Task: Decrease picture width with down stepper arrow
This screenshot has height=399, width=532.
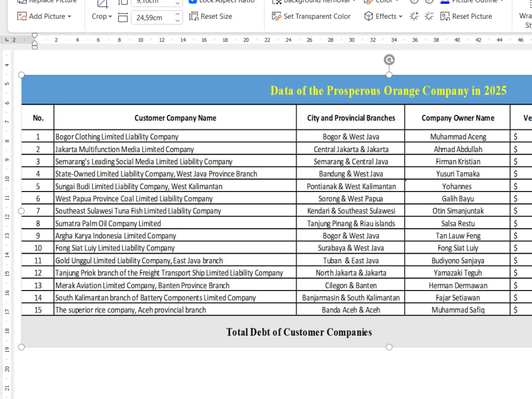Action: click(x=178, y=21)
